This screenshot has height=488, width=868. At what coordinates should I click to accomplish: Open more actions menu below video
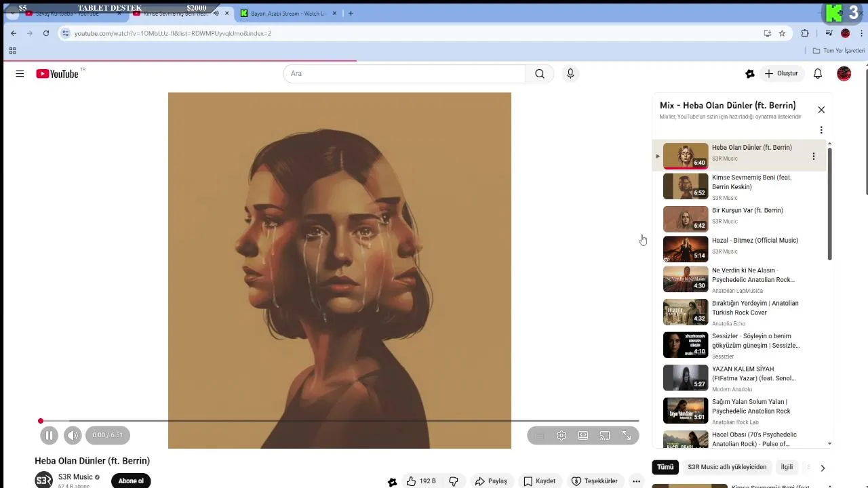pyautogui.click(x=636, y=481)
